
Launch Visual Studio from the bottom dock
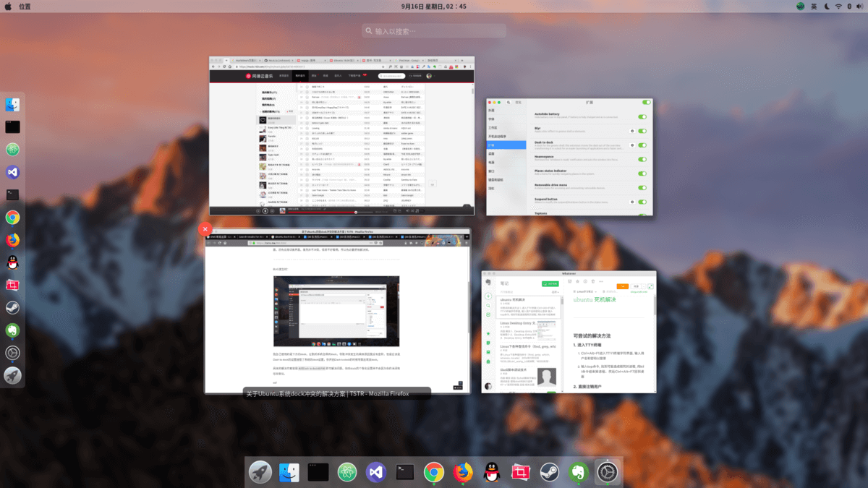point(376,472)
